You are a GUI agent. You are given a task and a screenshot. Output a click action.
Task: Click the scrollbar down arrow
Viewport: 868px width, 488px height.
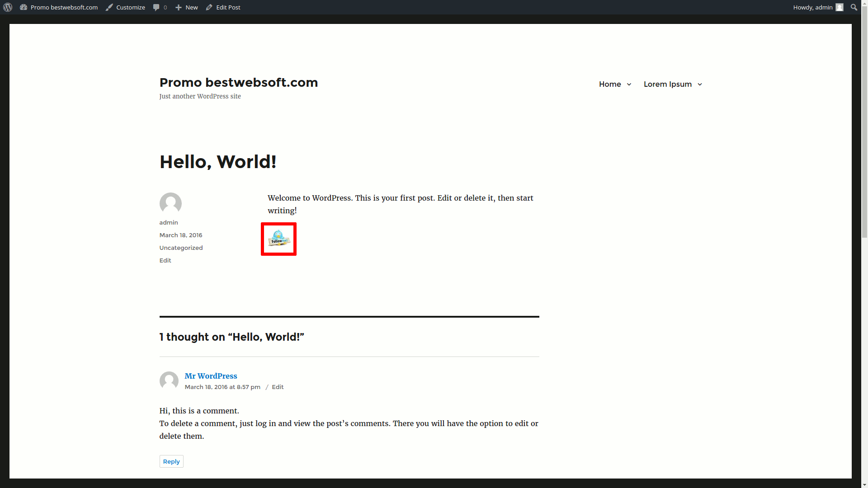pyautogui.click(x=864, y=485)
